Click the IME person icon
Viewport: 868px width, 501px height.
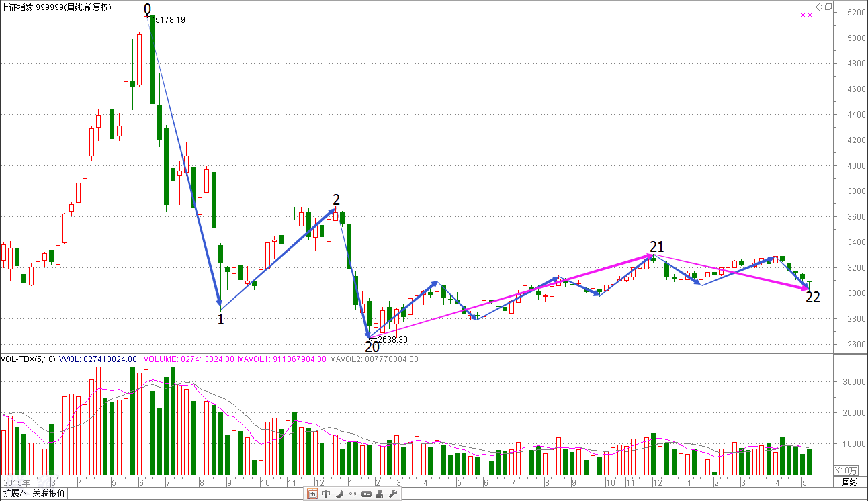[x=380, y=494]
